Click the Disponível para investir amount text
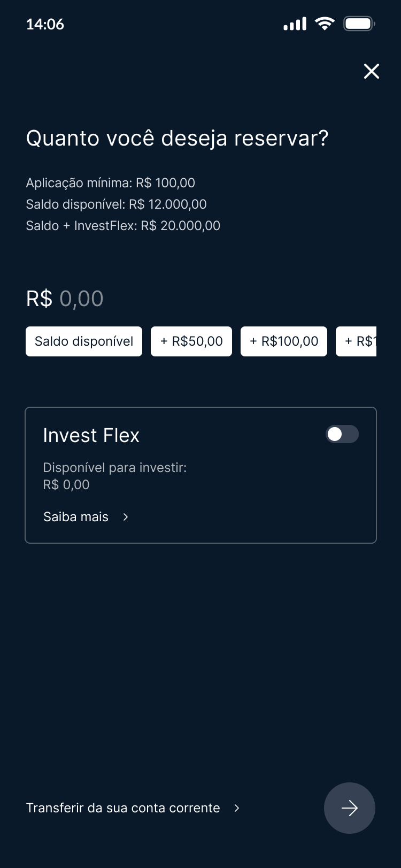Screen dimensions: 401x868 66,485
